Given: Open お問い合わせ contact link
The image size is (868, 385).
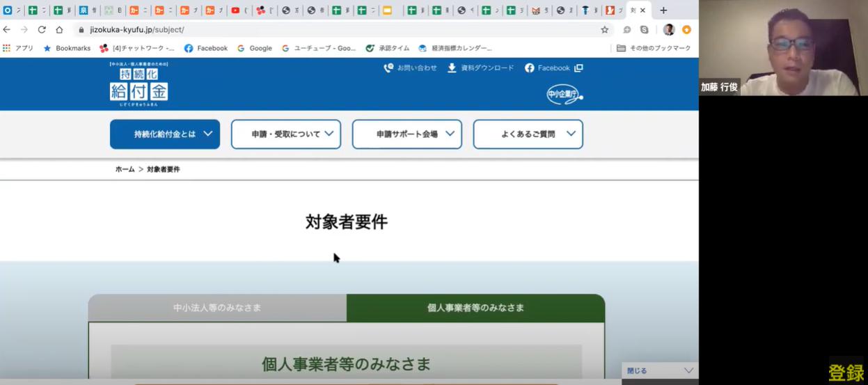Looking at the screenshot, I should (411, 68).
